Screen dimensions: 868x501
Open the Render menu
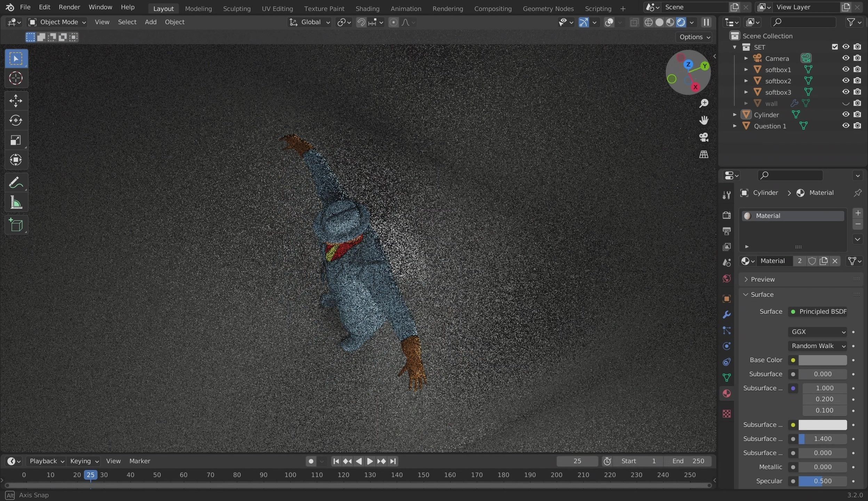pyautogui.click(x=69, y=7)
